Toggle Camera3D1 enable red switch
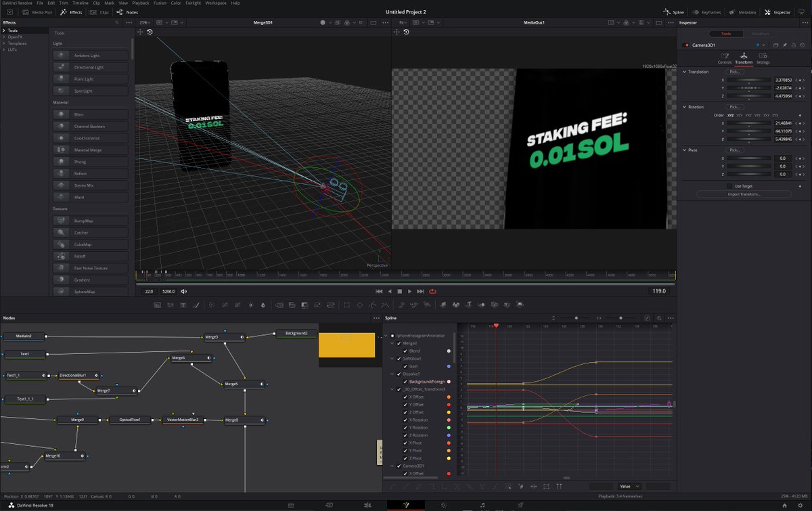The height and width of the screenshot is (511, 812). click(686, 45)
